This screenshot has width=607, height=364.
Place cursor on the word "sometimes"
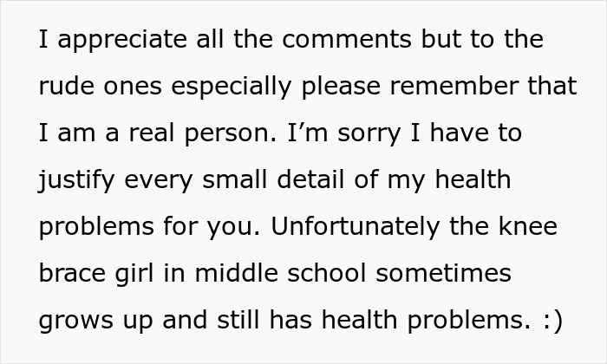click(443, 273)
